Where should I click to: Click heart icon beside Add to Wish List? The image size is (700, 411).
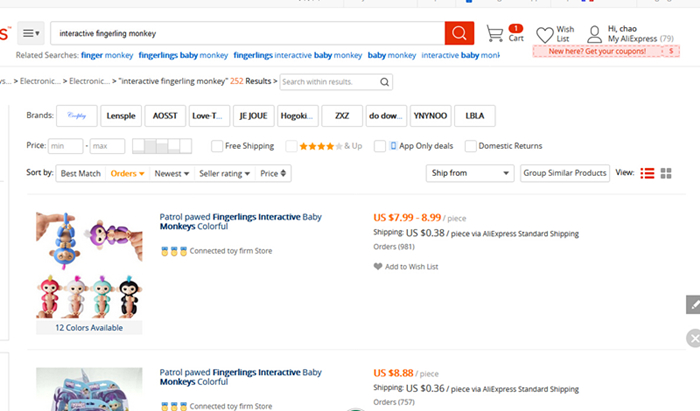click(x=378, y=266)
